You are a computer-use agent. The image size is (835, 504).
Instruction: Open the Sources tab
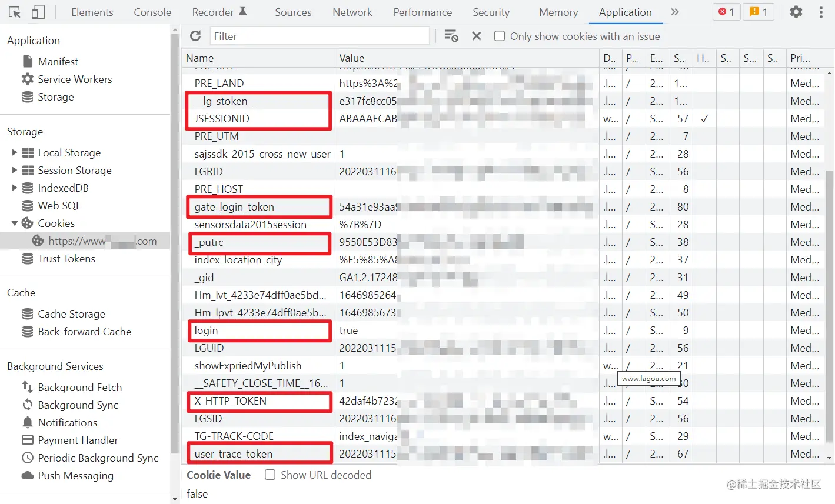pyautogui.click(x=293, y=12)
